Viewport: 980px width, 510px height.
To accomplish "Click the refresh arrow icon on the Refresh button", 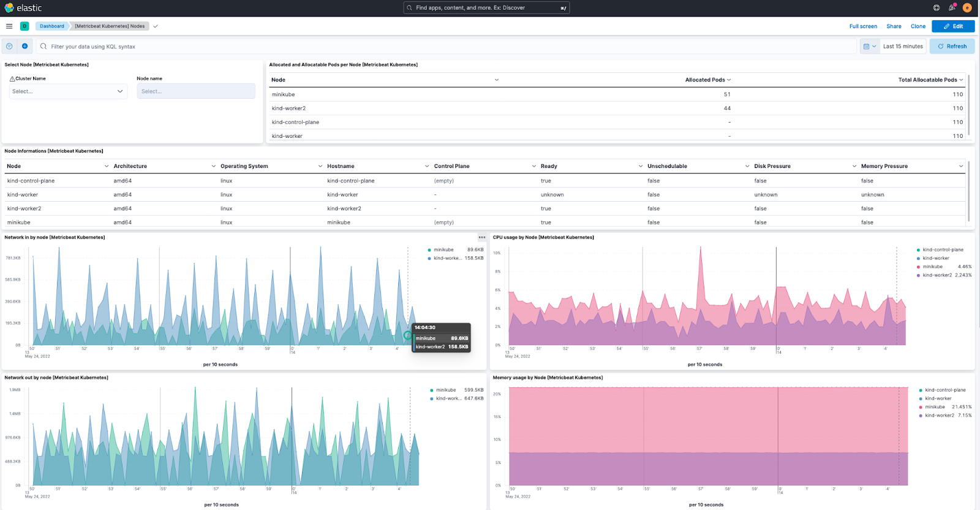I will [941, 47].
